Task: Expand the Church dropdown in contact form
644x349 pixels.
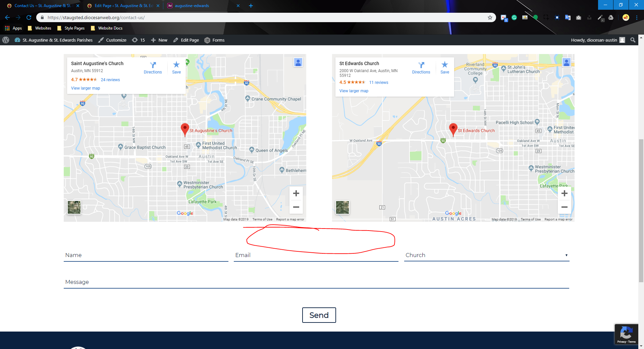Action: [486, 255]
